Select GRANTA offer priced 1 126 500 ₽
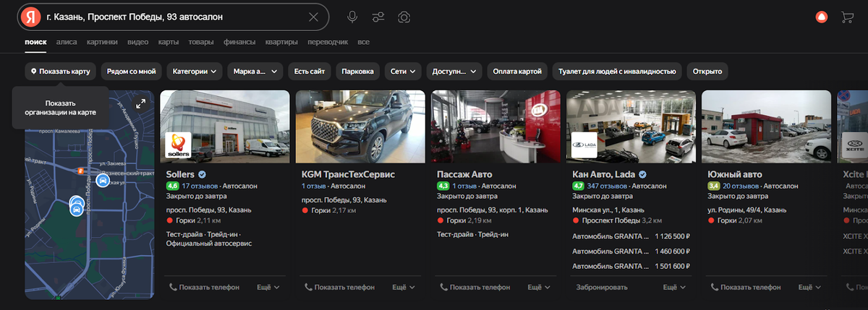 [x=631, y=236]
